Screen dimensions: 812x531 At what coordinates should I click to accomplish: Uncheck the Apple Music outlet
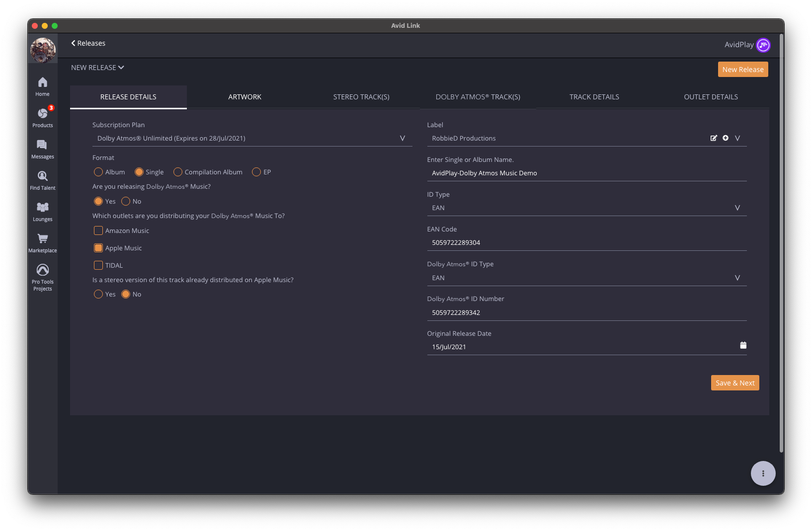(x=98, y=248)
